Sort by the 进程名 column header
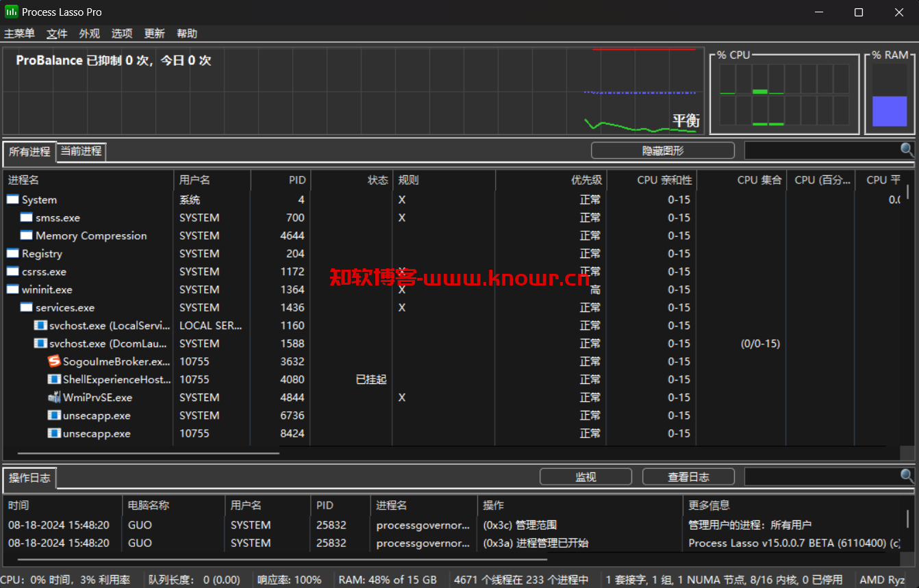Viewport: 919px width, 588px height. [x=88, y=180]
